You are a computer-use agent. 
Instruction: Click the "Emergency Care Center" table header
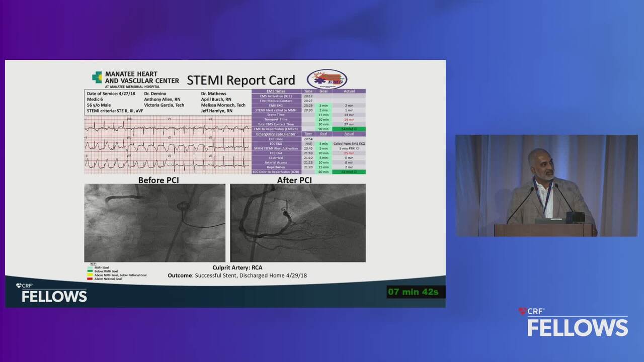pyautogui.click(x=276, y=134)
